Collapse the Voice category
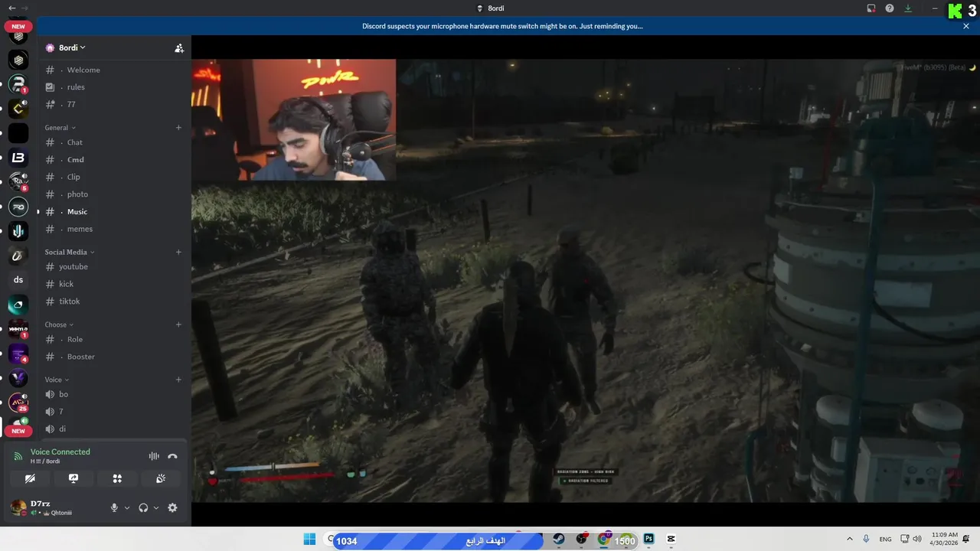This screenshot has width=980, height=551. (x=57, y=380)
